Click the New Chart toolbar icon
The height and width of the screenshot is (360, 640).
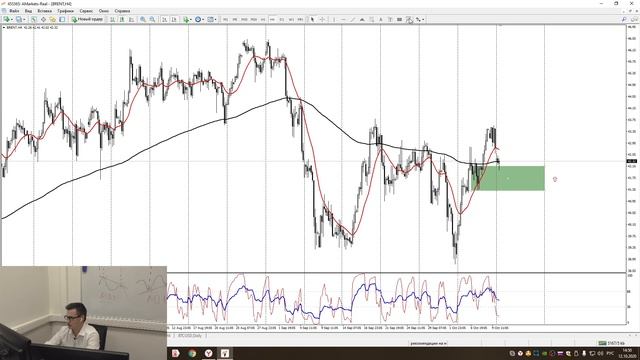(x=6, y=19)
